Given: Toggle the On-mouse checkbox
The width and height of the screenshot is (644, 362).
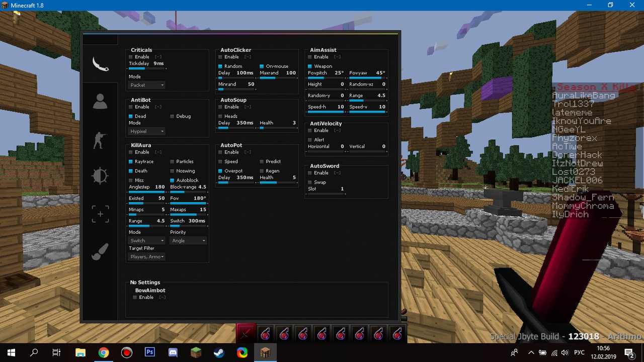Looking at the screenshot, I should 262,66.
